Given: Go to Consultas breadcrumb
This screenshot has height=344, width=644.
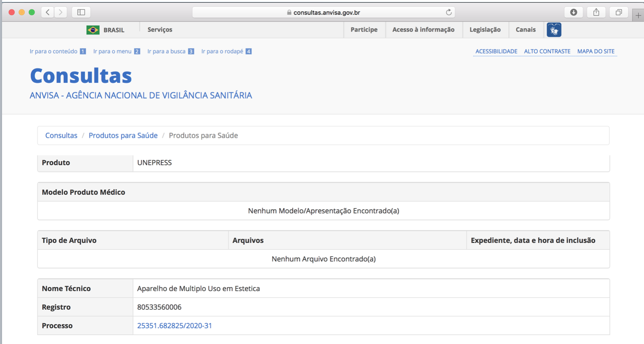Looking at the screenshot, I should (x=61, y=135).
